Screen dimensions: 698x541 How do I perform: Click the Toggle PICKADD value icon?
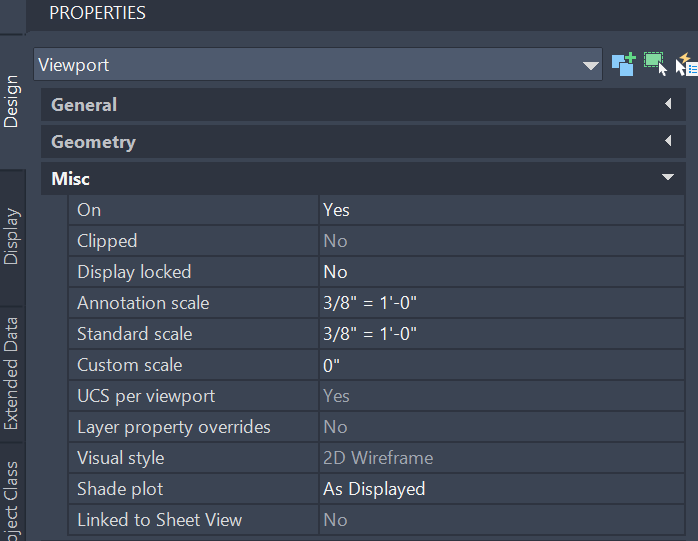pos(623,65)
